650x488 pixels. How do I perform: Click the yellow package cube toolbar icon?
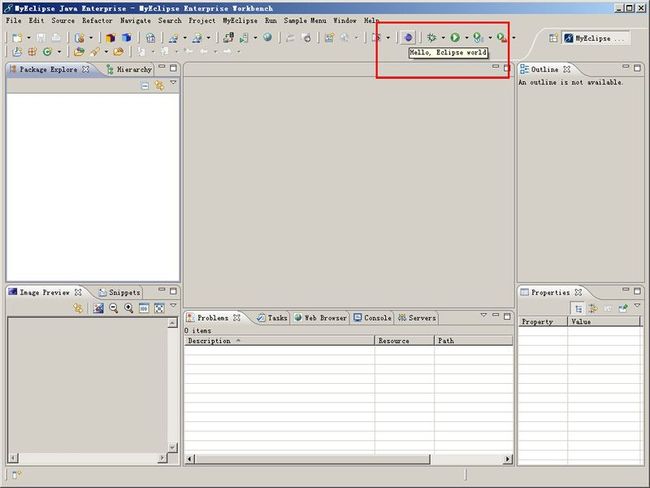click(110, 38)
